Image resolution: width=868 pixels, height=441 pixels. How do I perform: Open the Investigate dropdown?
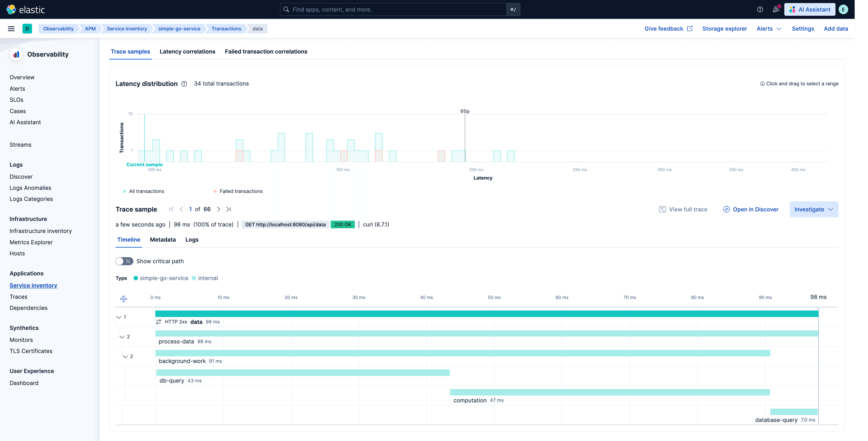pyautogui.click(x=814, y=209)
